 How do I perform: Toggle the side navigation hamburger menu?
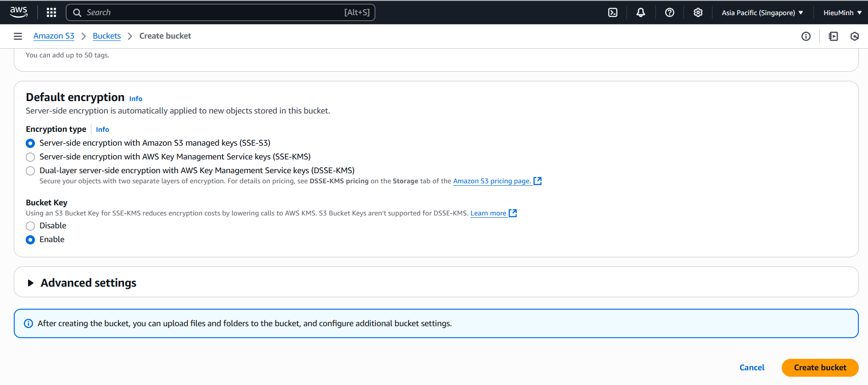(18, 36)
